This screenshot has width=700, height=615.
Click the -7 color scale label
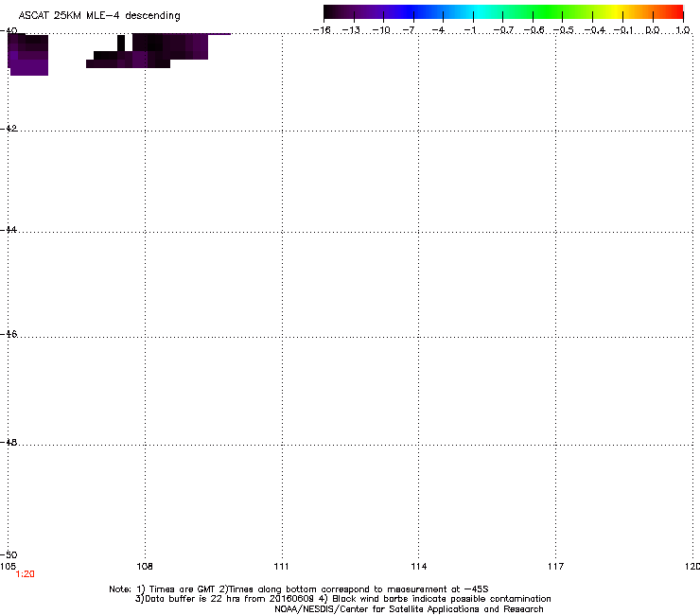tap(409, 30)
